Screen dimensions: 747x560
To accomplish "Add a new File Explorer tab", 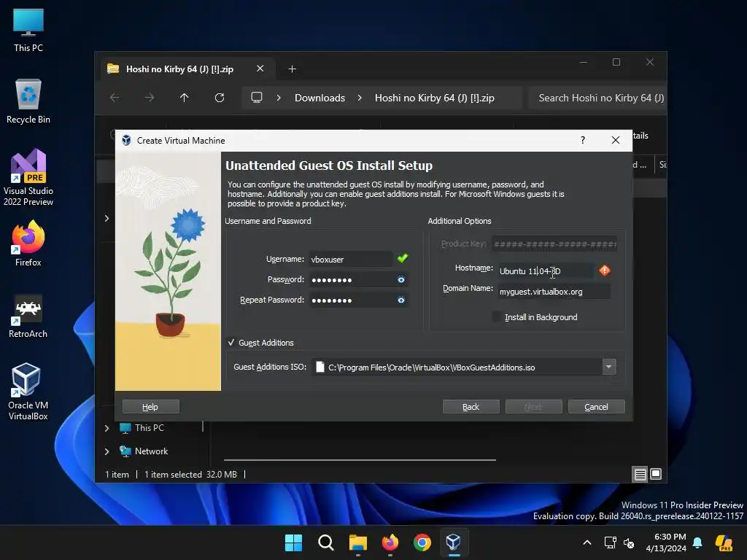I will [x=292, y=69].
